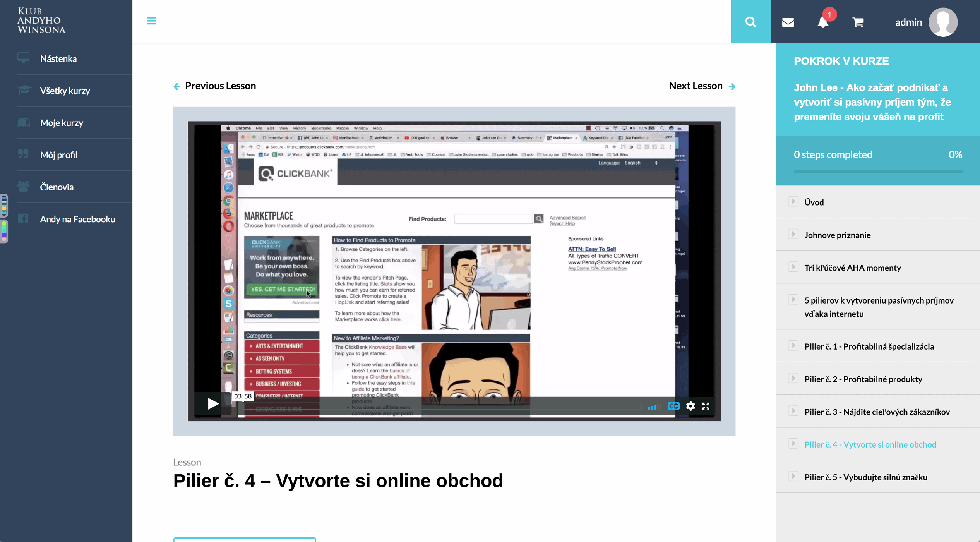The height and width of the screenshot is (542, 980).
Task: Open Môj profil in sidebar menu
Action: [x=58, y=155]
